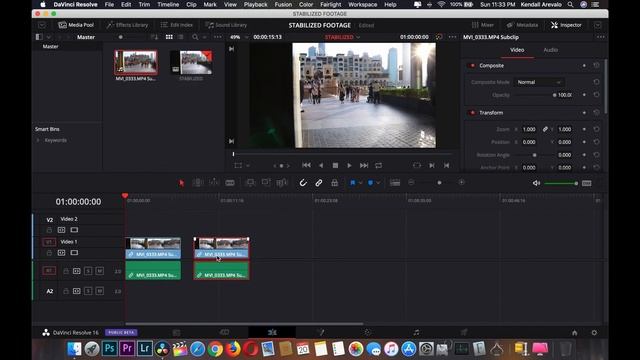
Task: Adjust the timeline zoom slider handle
Action: click(439, 183)
